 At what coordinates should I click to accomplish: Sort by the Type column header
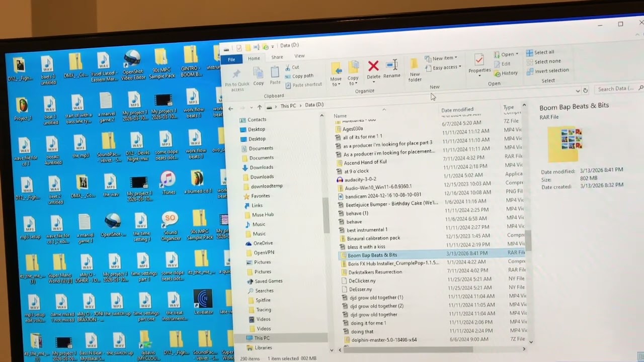click(509, 107)
